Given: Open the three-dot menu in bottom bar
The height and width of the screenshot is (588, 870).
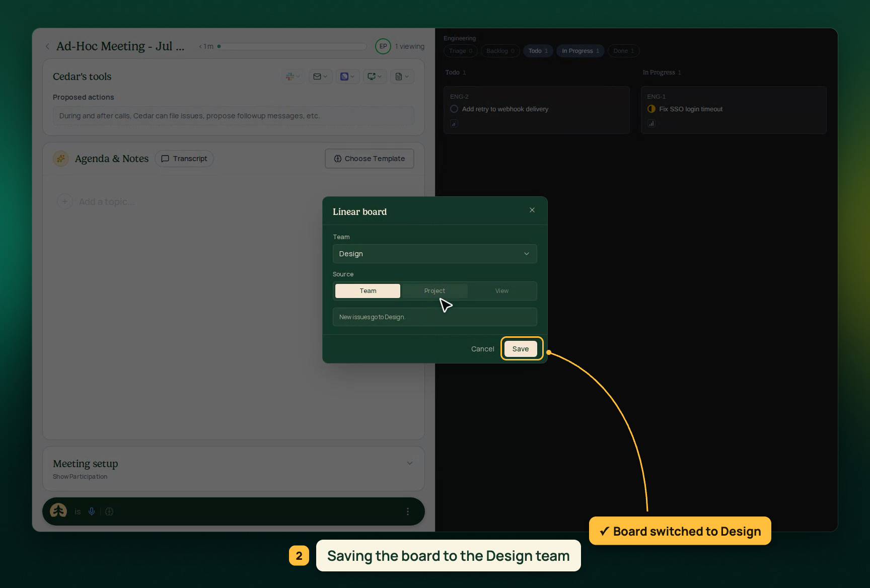Looking at the screenshot, I should coord(408,511).
